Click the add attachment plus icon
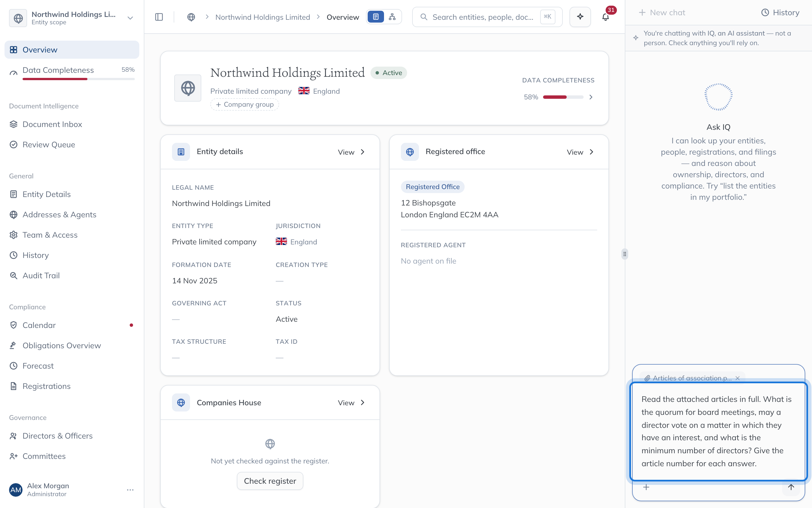The width and height of the screenshot is (812, 508). point(646,487)
